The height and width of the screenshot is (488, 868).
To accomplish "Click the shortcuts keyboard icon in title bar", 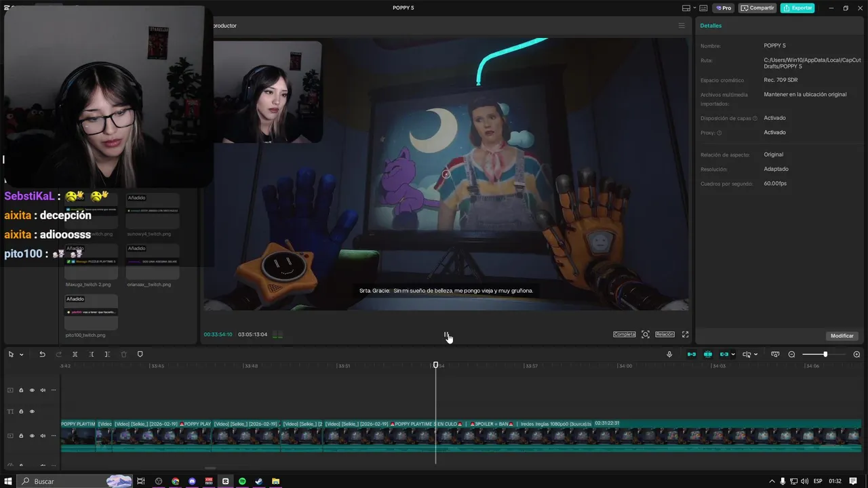I will (703, 8).
